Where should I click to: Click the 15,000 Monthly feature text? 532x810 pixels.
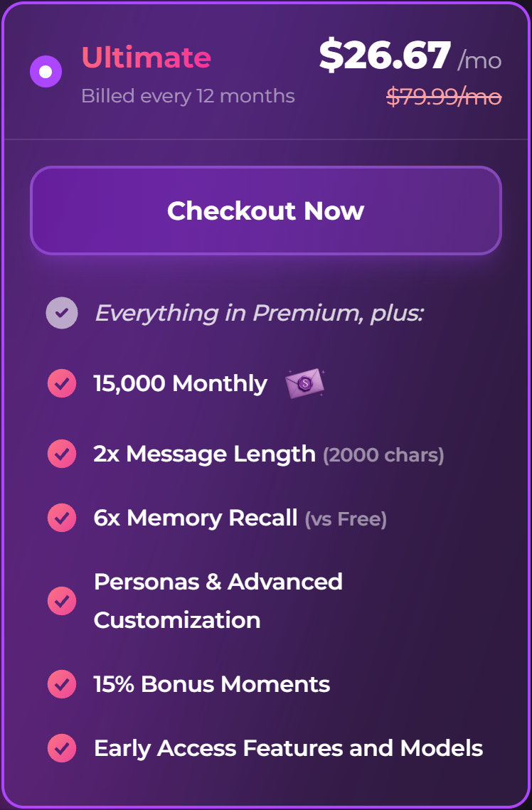click(x=181, y=384)
